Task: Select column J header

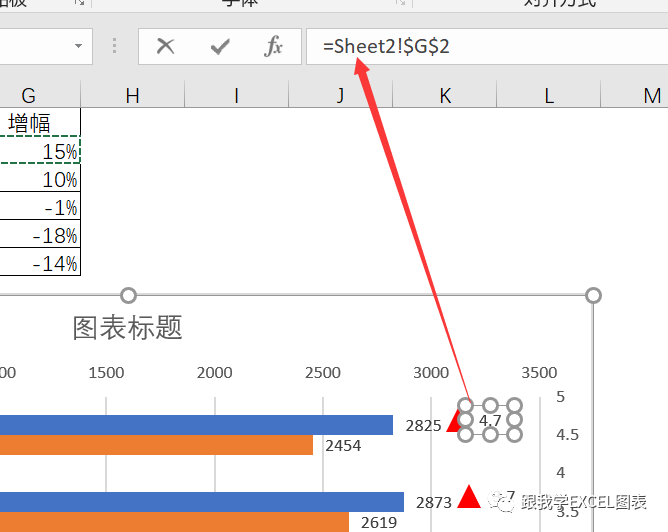Action: pyautogui.click(x=340, y=95)
